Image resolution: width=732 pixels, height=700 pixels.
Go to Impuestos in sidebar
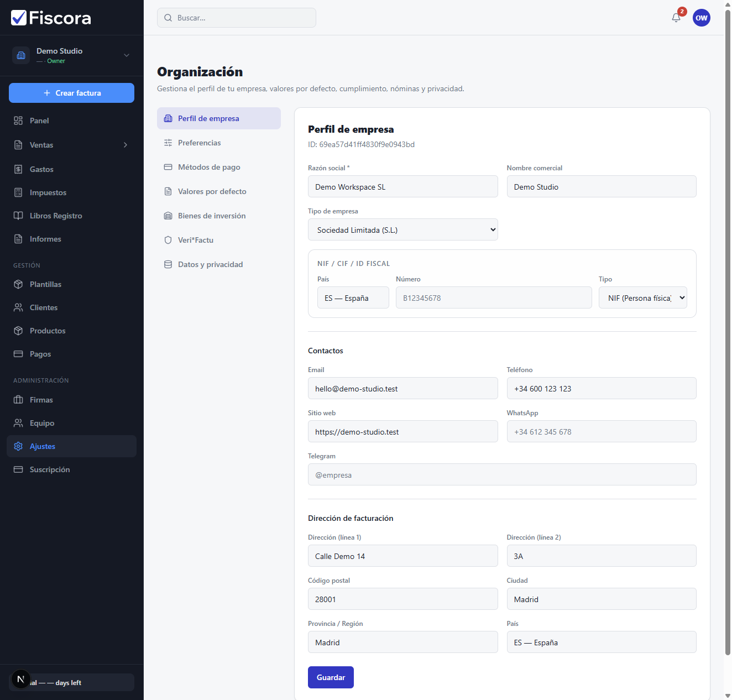pyautogui.click(x=71, y=192)
